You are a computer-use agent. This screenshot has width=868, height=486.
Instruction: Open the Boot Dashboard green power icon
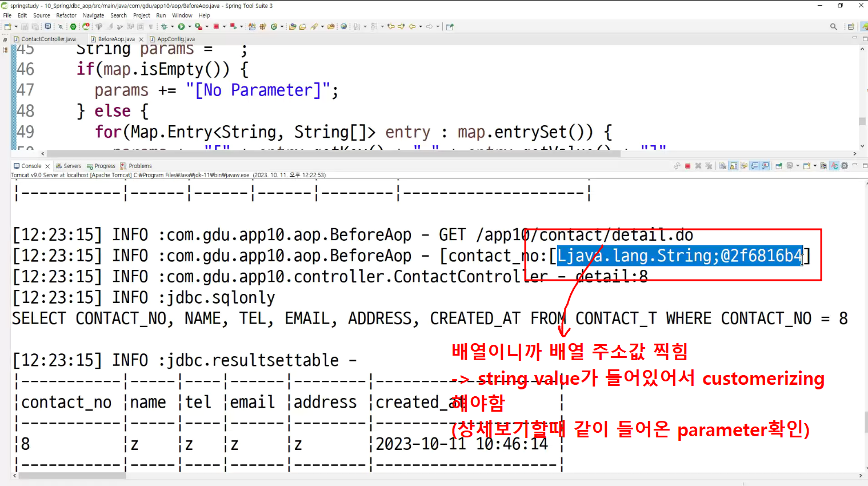73,26
